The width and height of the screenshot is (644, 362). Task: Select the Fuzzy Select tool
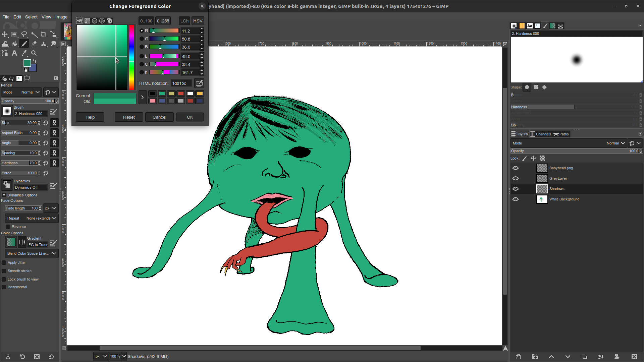tap(35, 34)
